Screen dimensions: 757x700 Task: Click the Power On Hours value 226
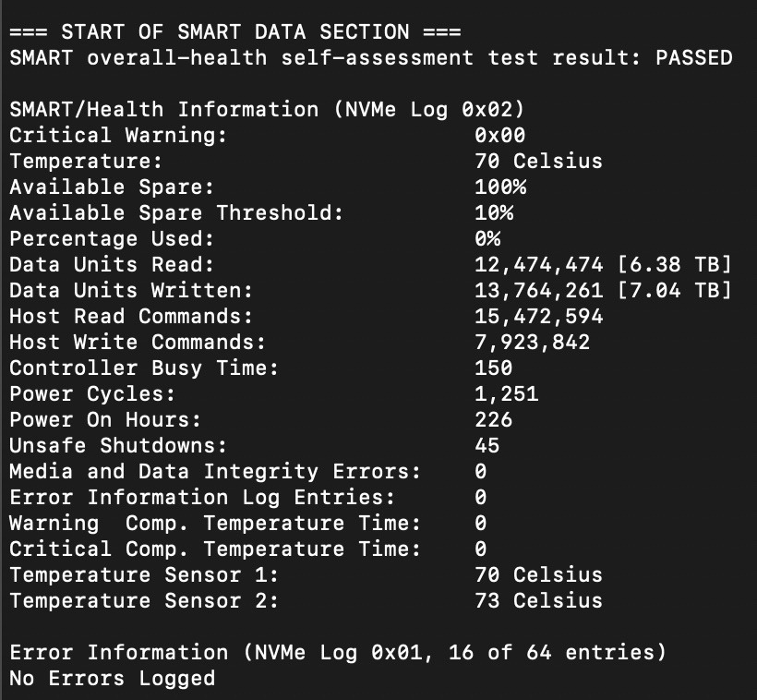pyautogui.click(x=493, y=420)
